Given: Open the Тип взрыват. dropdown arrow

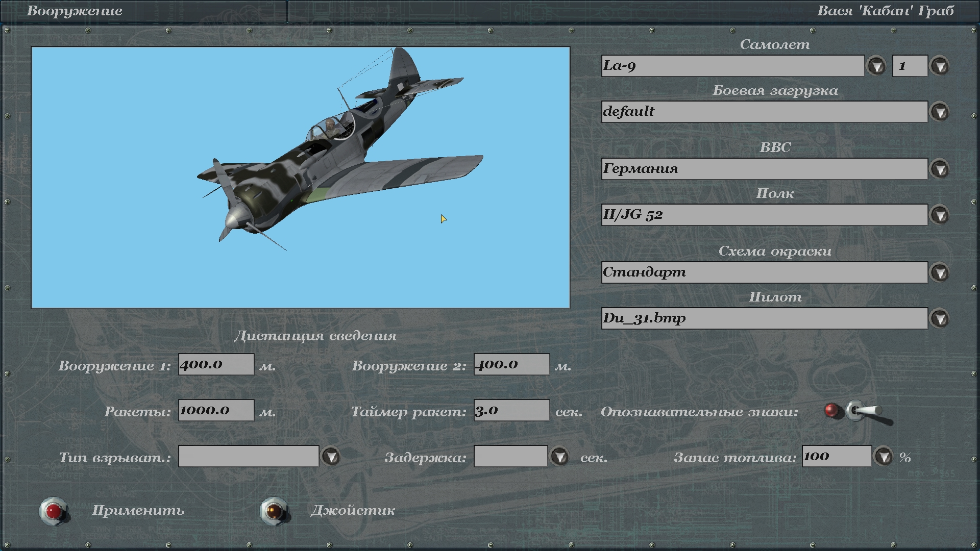Looking at the screenshot, I should point(331,457).
